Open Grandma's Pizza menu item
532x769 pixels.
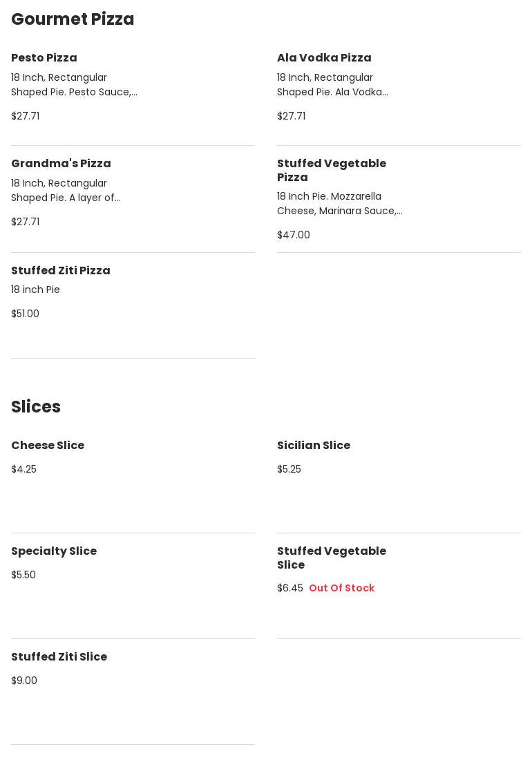(61, 164)
